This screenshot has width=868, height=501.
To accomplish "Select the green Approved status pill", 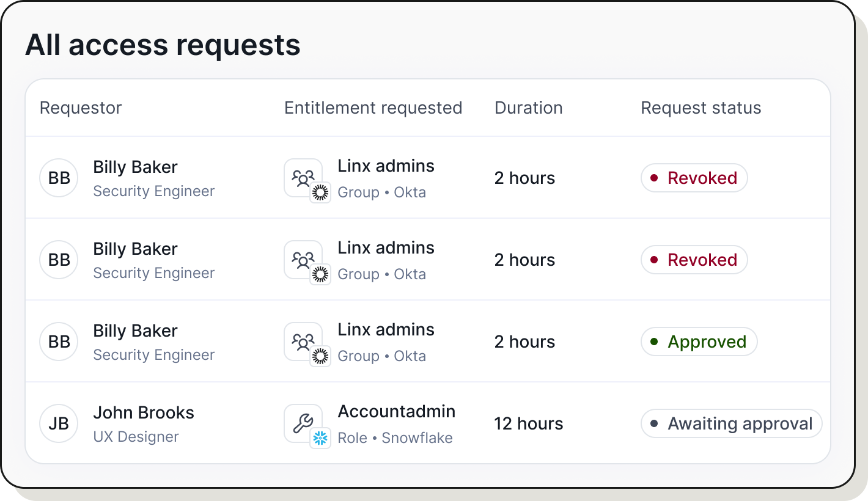I will click(699, 342).
